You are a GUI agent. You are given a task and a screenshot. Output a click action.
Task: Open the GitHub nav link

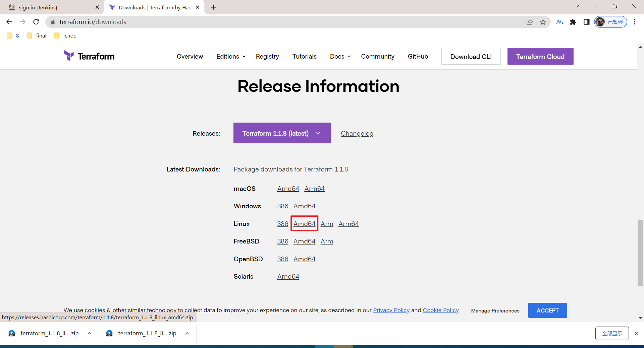coord(418,56)
